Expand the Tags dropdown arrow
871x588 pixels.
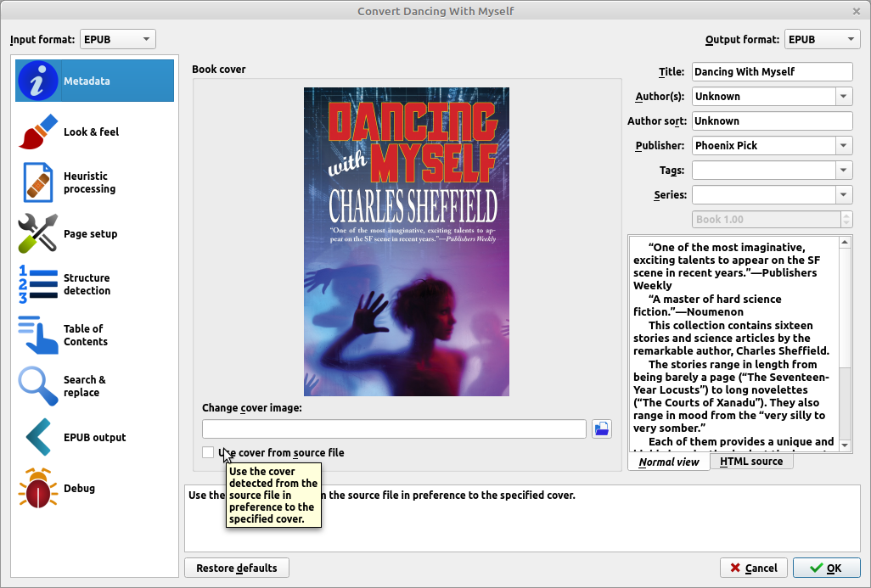(843, 171)
